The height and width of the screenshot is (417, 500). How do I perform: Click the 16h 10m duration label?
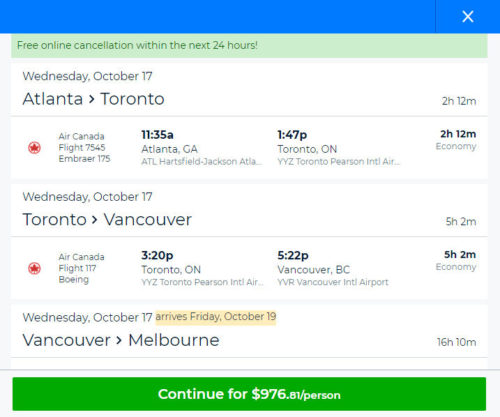(x=456, y=342)
